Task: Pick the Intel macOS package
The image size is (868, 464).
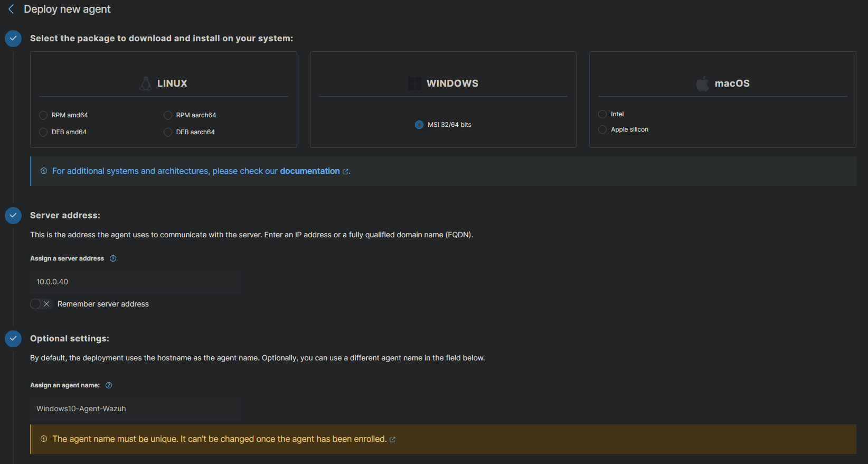Action: [602, 114]
